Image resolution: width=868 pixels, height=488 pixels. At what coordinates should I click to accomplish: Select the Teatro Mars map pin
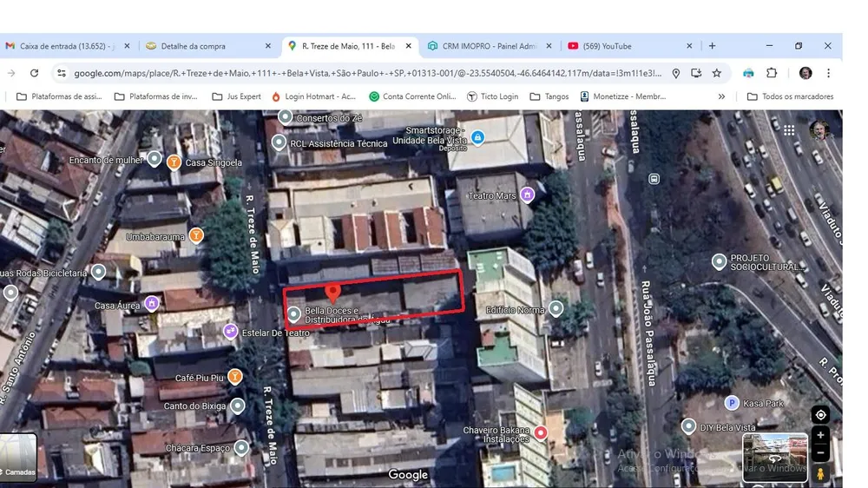pos(527,195)
